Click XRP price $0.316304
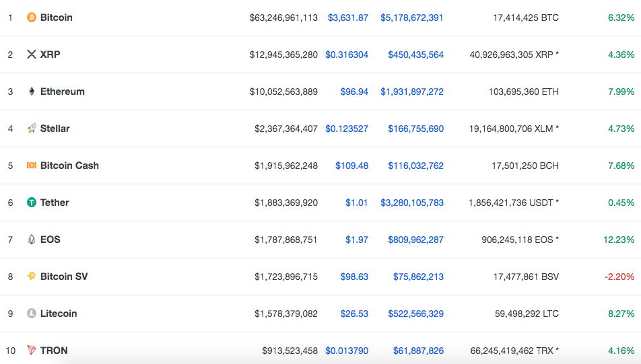The image size is (641, 364). coord(347,54)
